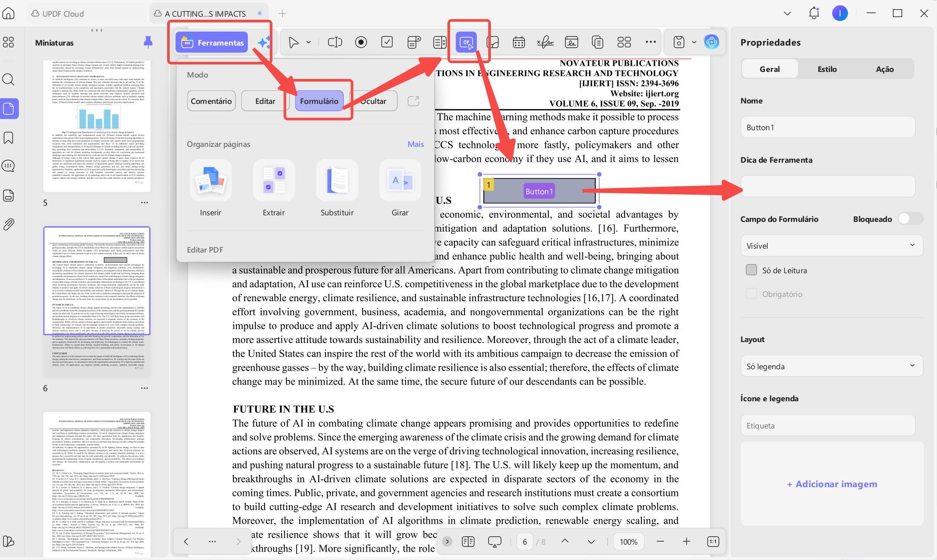
Task: Switch to the Ação properties tab
Action: pos(885,69)
